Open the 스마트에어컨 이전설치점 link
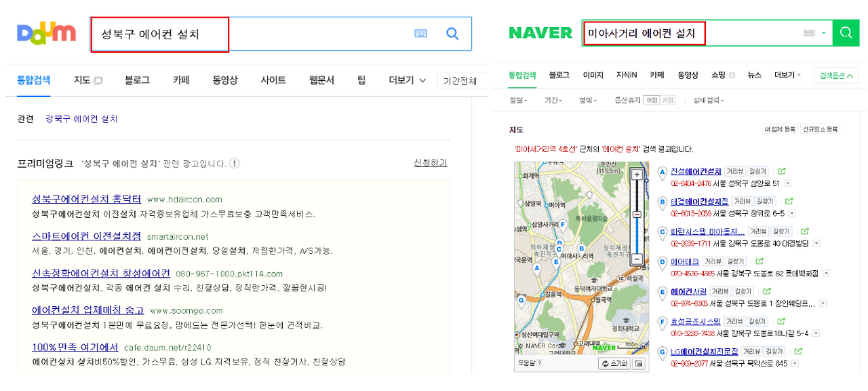This screenshot has width=868, height=391. tap(86, 236)
